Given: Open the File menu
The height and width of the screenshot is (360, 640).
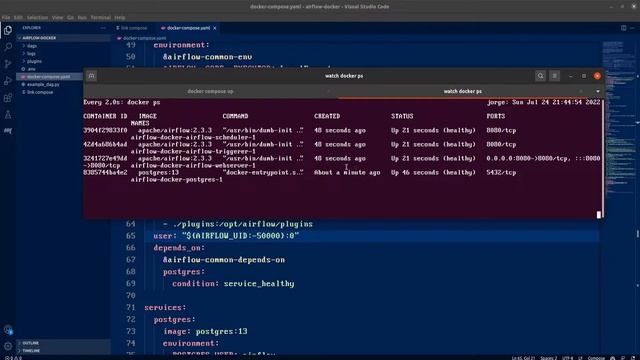Looking at the screenshot, I should tap(6, 18).
